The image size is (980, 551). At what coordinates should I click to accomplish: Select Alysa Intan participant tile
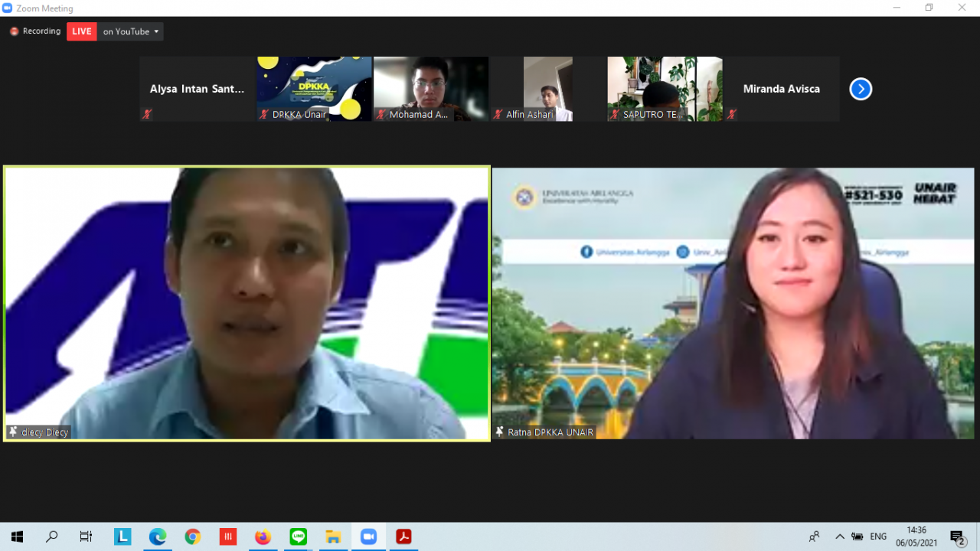tap(197, 89)
